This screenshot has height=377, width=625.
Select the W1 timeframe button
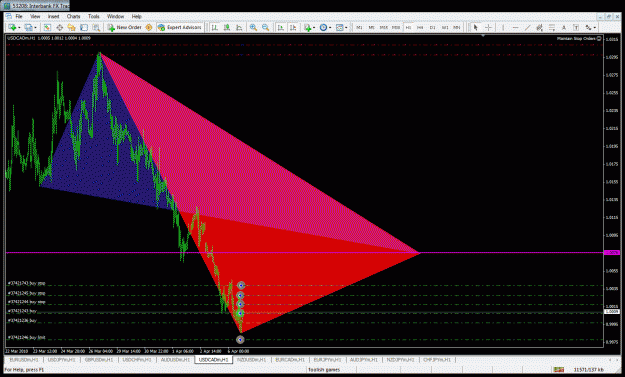click(x=445, y=27)
